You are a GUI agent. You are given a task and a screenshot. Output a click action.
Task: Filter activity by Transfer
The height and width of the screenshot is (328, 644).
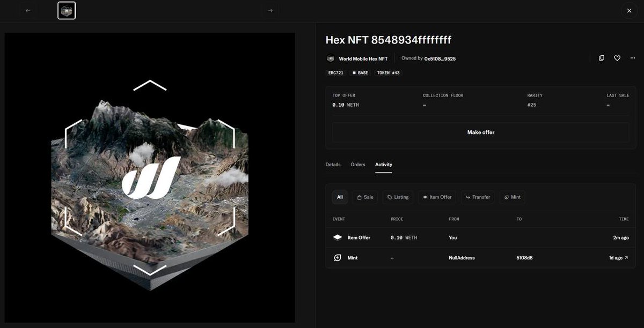click(478, 197)
